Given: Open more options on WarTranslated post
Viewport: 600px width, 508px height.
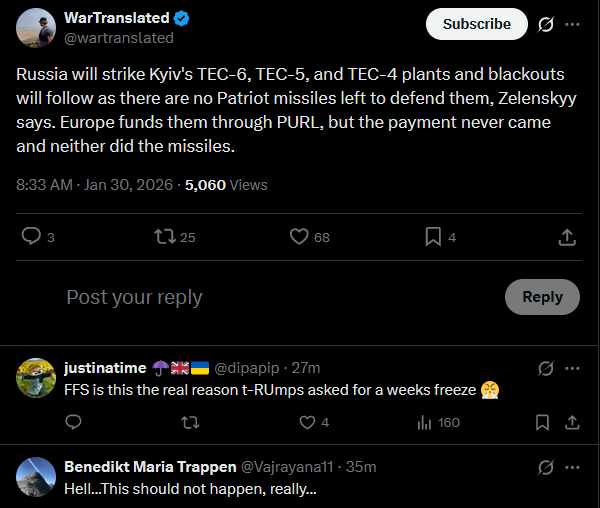Looking at the screenshot, I should pos(571,24).
